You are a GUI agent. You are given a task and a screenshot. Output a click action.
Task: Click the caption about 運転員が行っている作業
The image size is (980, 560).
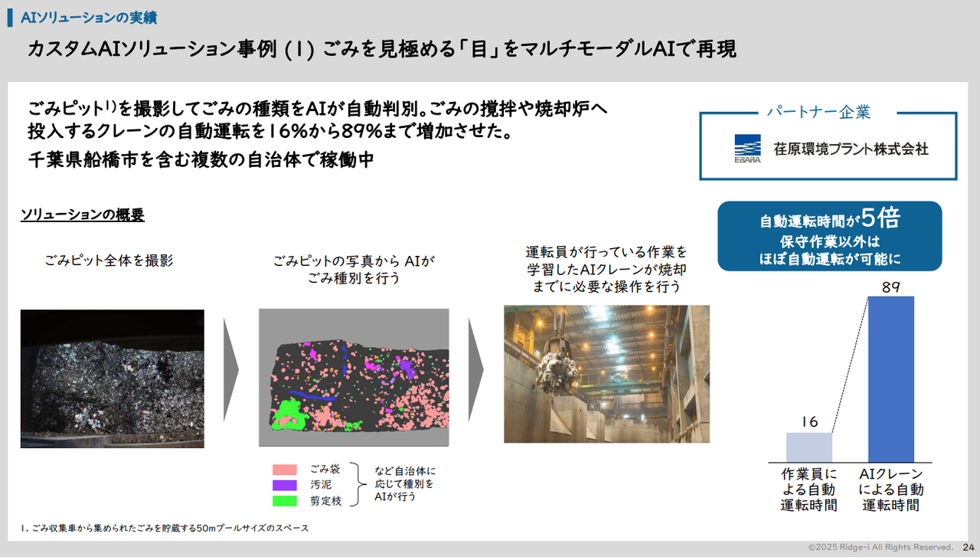click(x=607, y=269)
